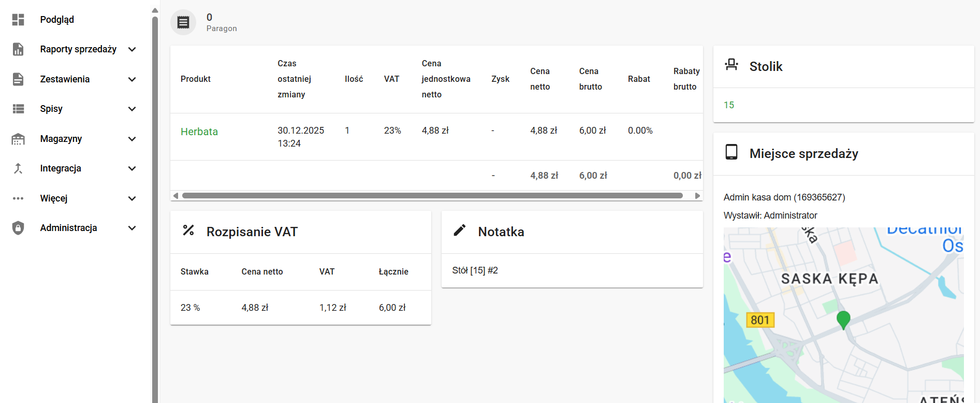Screen dimensions: 980x403
Task: Expand the Zestawienia submenu arrow
Action: point(132,79)
